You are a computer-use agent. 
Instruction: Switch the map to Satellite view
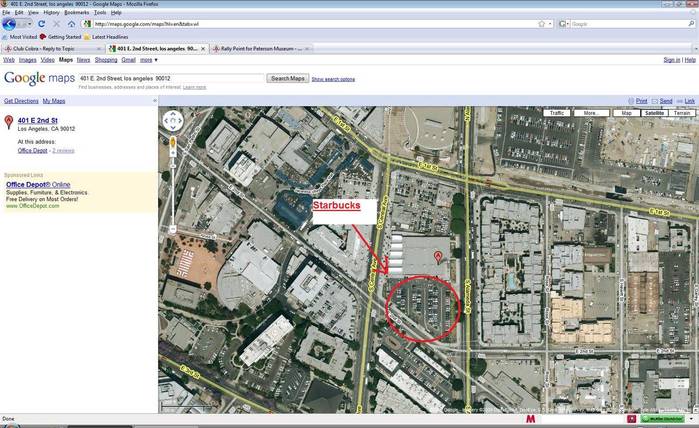pos(654,113)
